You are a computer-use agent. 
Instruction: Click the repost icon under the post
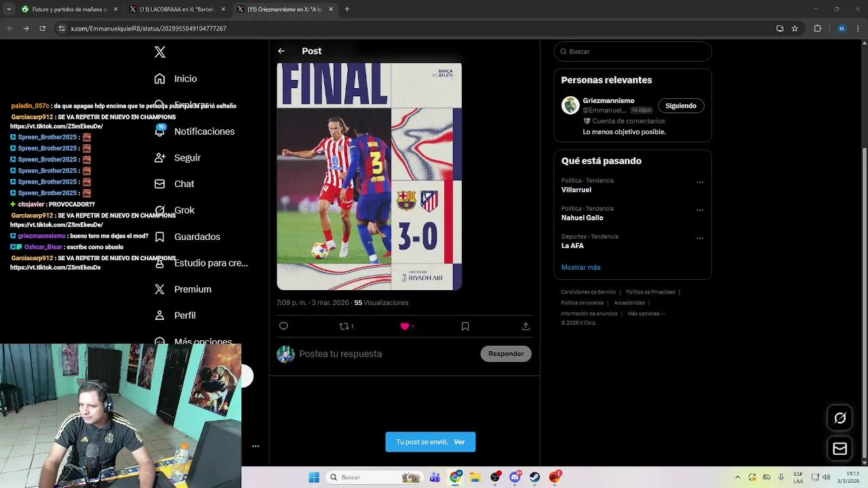point(344,326)
